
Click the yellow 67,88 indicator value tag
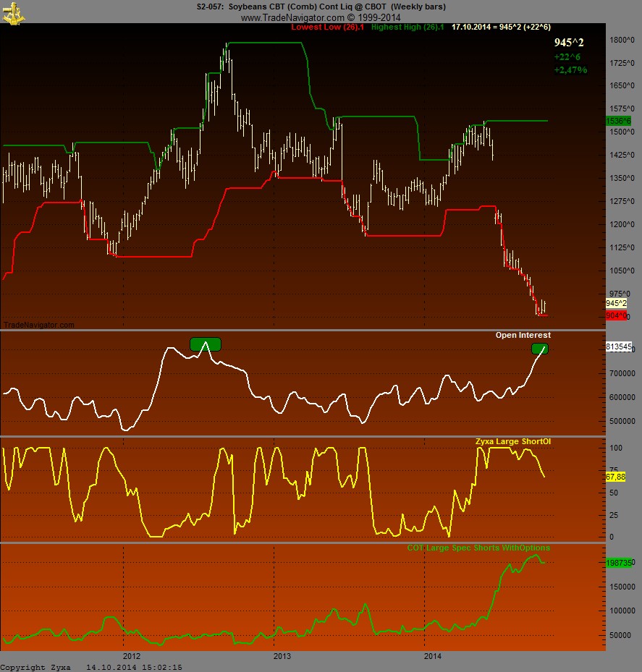(x=615, y=477)
